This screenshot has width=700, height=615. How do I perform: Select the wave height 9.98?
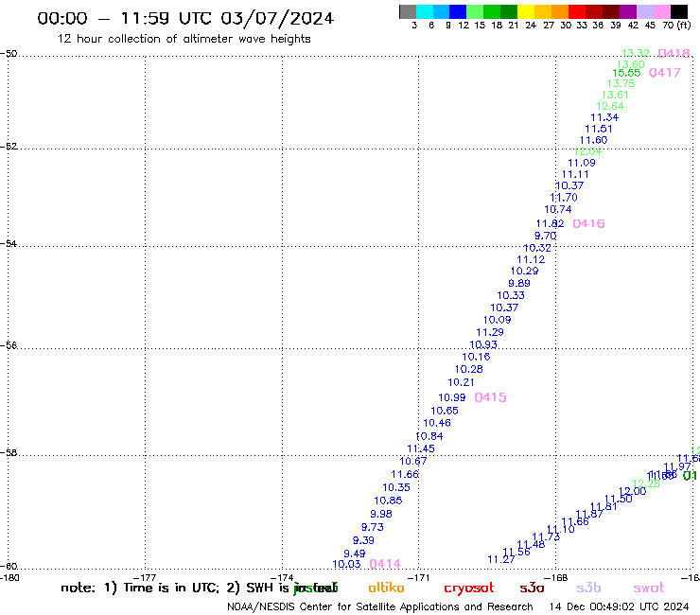(x=381, y=514)
